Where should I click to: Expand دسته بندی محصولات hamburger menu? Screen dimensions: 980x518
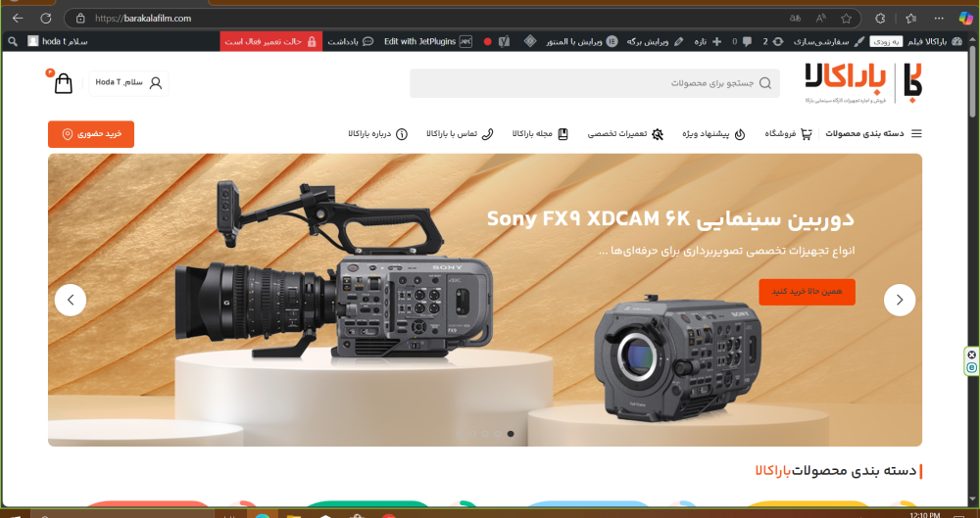[x=874, y=134]
